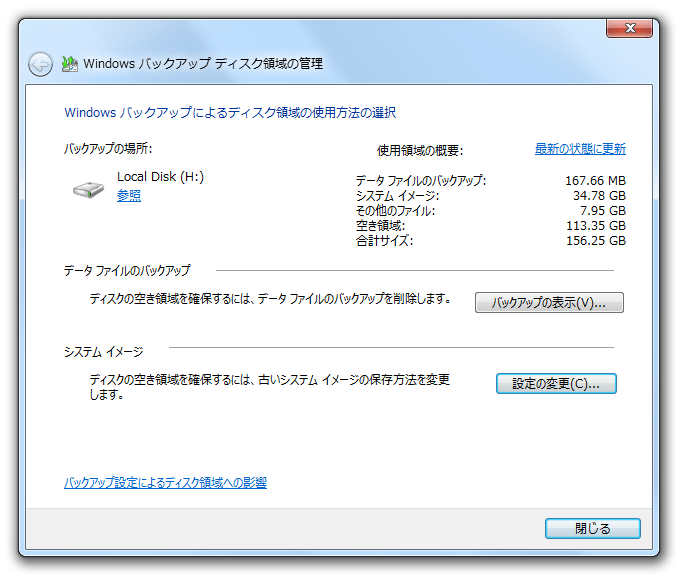Click the バックアップの場所: label
The width and height of the screenshot is (682, 580).
pos(108,148)
